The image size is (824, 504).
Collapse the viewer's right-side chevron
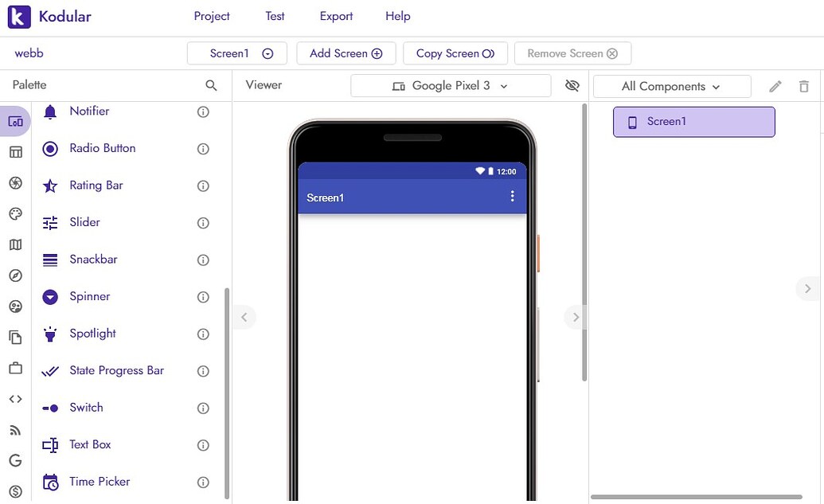pyautogui.click(x=576, y=317)
